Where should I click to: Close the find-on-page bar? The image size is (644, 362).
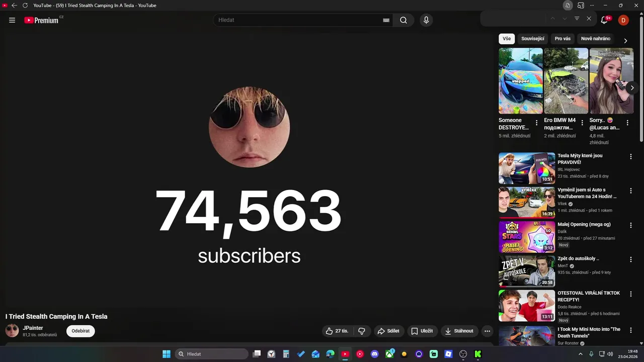(x=589, y=19)
